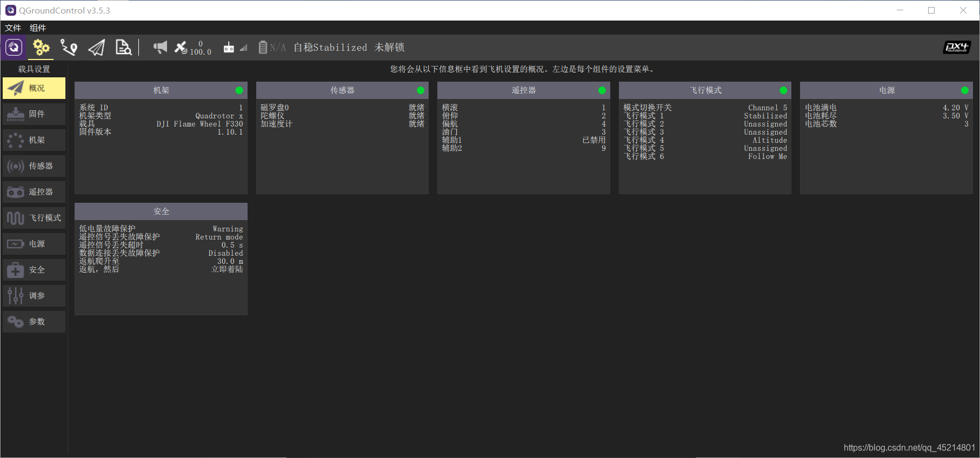Click the green status dot on 传感器 card
The height and width of the screenshot is (458, 980).
click(421, 90)
